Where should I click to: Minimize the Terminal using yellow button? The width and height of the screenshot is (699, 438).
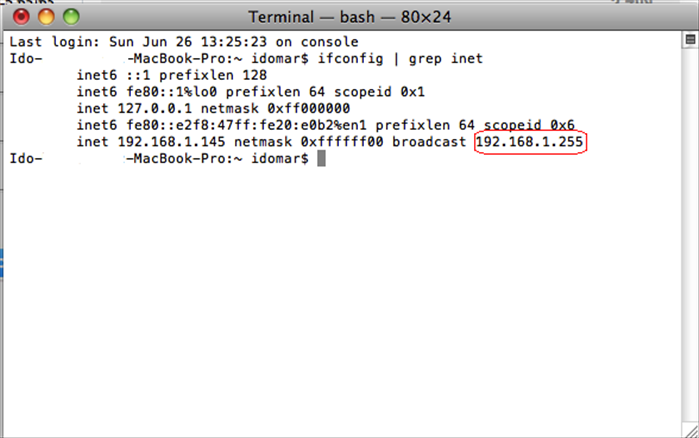tap(46, 17)
